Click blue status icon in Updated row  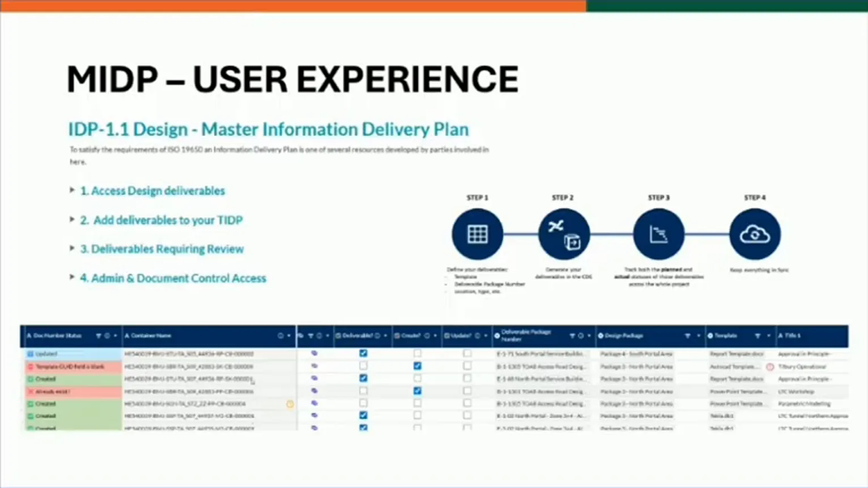coord(31,354)
